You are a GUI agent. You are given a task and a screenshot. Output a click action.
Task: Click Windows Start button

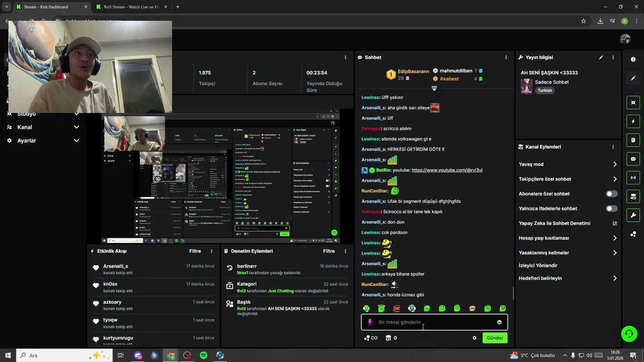[x=8, y=355]
